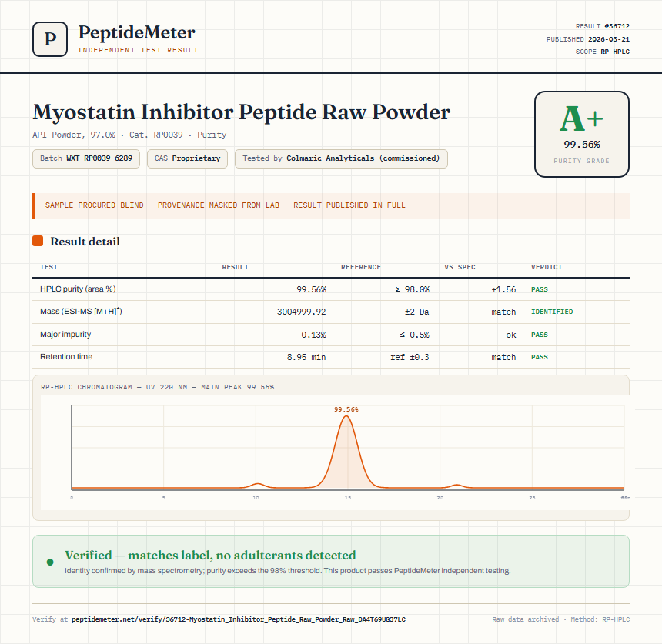Click the 'HPLC purity (area %)' row label
This screenshot has height=644, width=662.
tap(78, 289)
